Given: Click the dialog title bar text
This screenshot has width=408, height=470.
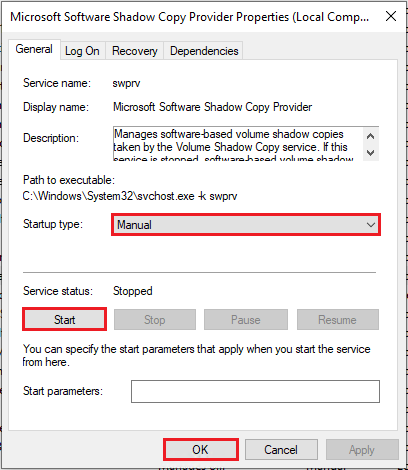Looking at the screenshot, I should (189, 17).
